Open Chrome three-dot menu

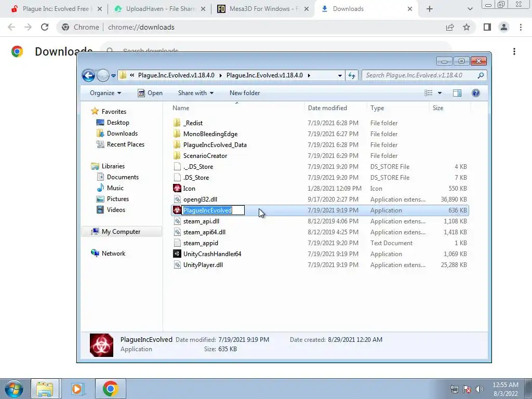(x=521, y=27)
